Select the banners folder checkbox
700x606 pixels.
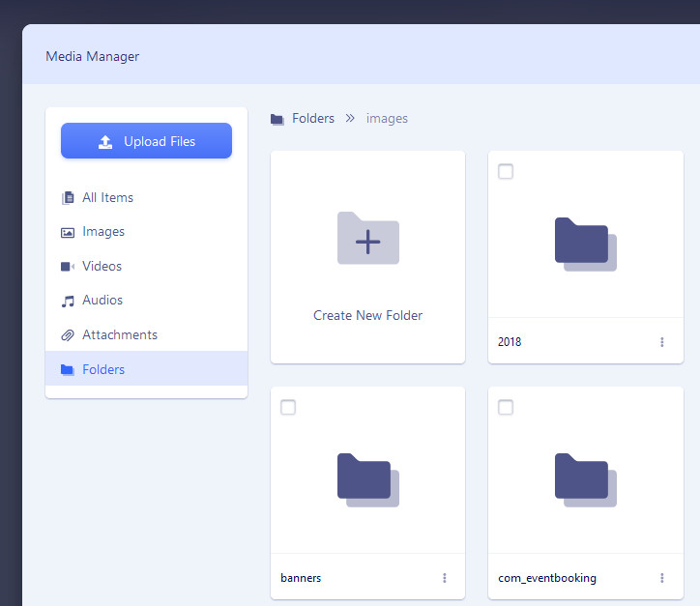(x=288, y=408)
